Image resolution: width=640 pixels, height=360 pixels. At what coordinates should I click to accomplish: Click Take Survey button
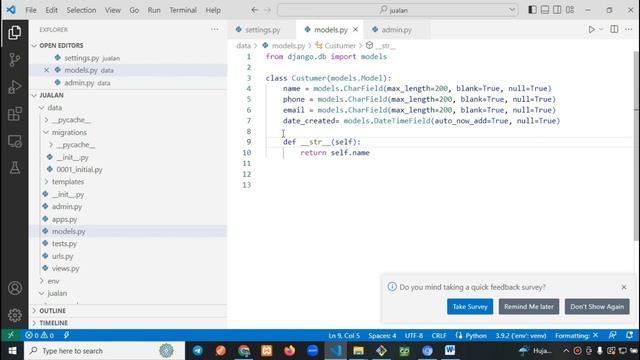click(x=470, y=307)
